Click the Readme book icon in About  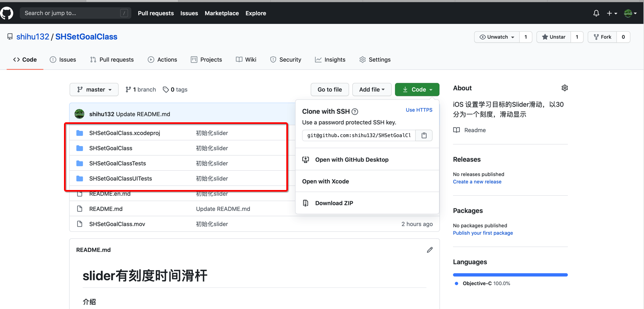(457, 130)
